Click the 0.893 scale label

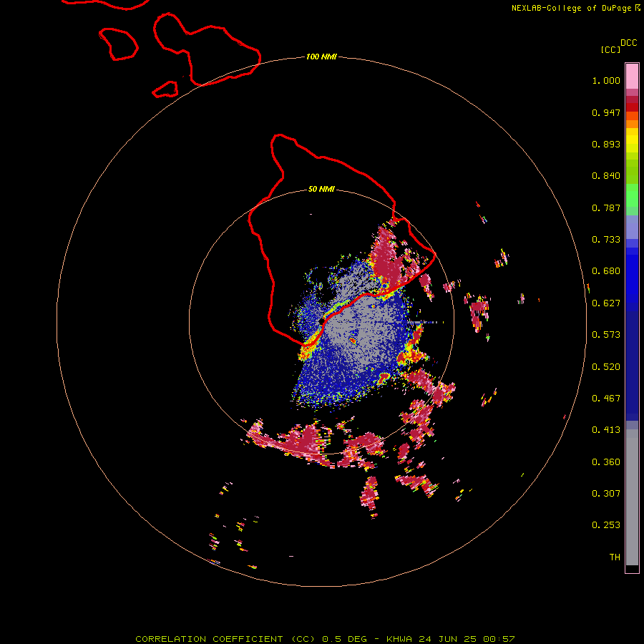(606, 144)
